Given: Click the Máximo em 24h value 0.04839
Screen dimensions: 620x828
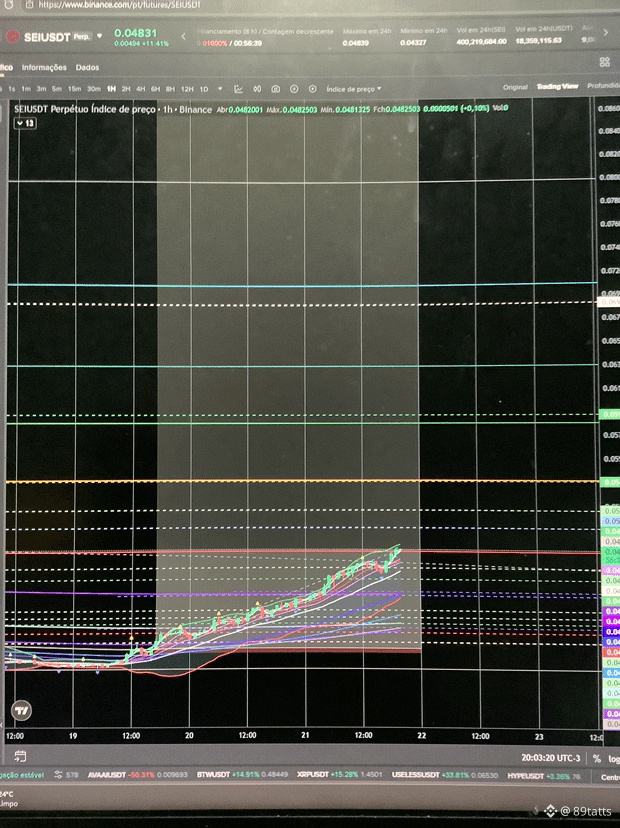Looking at the screenshot, I should coord(355,43).
